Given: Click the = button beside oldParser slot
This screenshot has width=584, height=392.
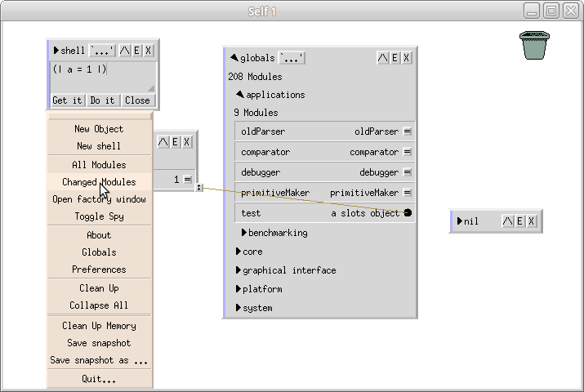Looking at the screenshot, I should tap(407, 131).
